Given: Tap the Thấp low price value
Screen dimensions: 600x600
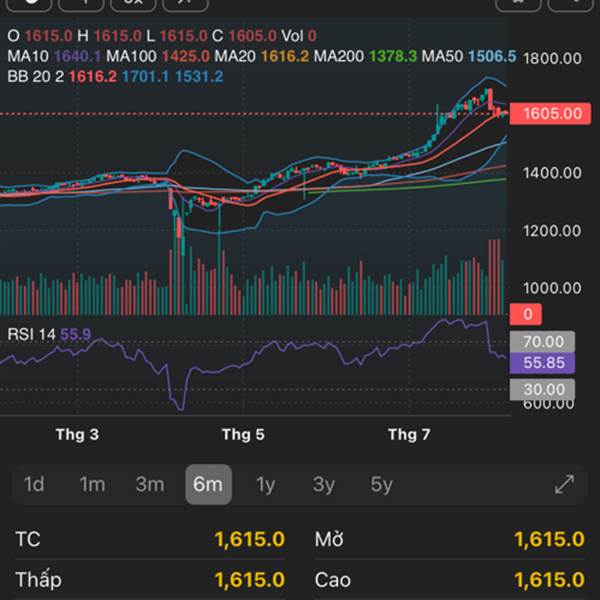Looking at the screenshot, I should 249,580.
